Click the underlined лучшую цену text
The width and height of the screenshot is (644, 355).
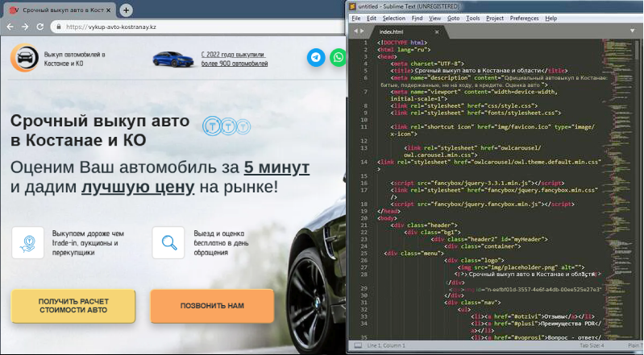pyautogui.click(x=138, y=187)
